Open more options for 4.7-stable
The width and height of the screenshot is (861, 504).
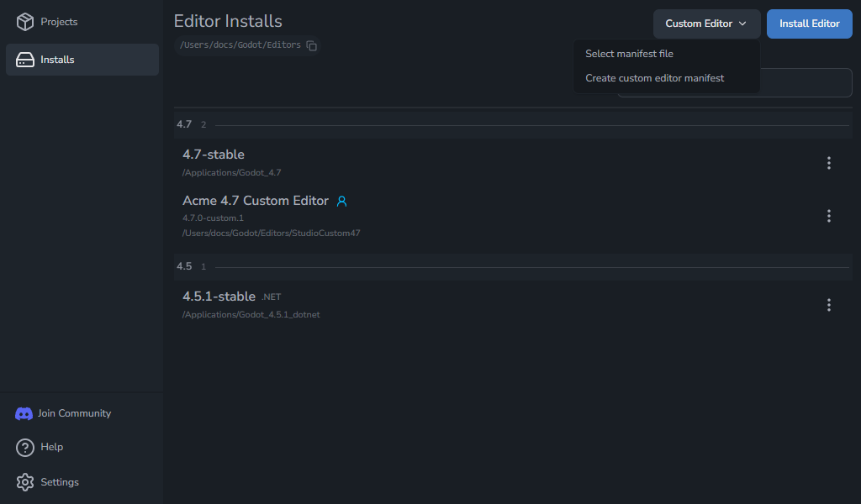click(x=828, y=163)
